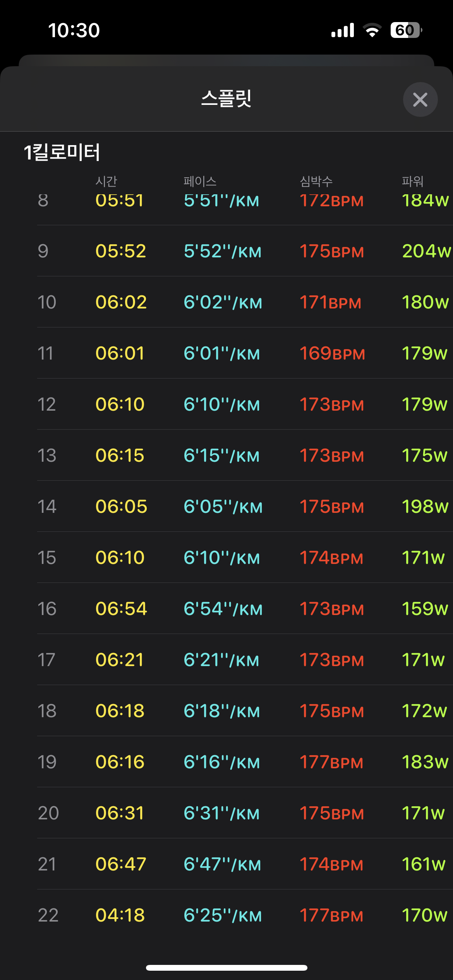Tap the cellular signal strength icon
Image resolution: width=453 pixels, height=980 pixels.
coord(343,30)
